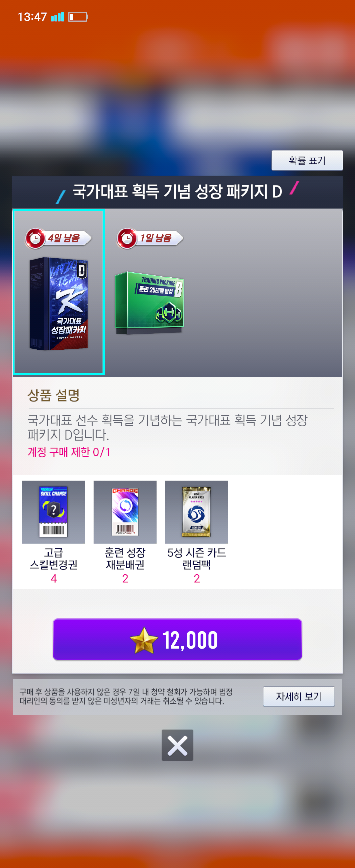Open the 5성 시즌 카드 랜덤팩 icon

197,512
